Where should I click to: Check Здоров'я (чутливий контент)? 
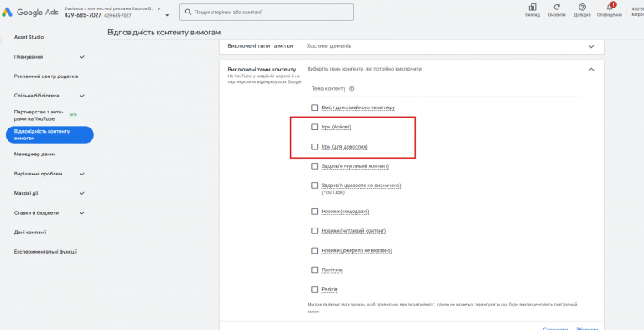[314, 166]
